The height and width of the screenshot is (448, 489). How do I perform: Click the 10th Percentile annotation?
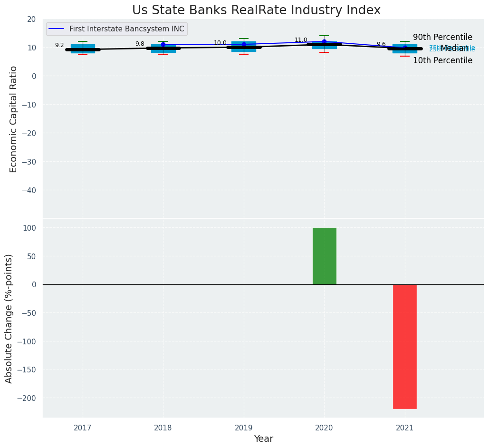tap(442, 60)
